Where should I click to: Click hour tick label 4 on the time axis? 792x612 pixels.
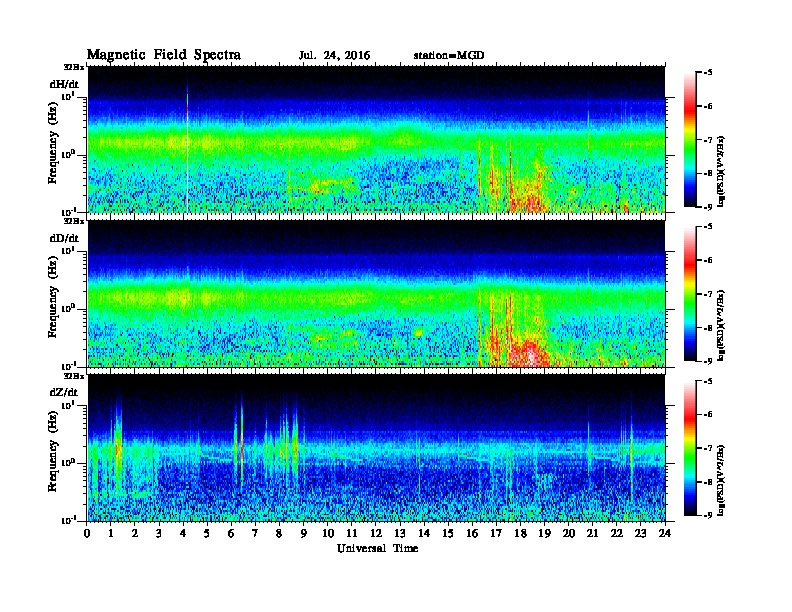click(183, 533)
